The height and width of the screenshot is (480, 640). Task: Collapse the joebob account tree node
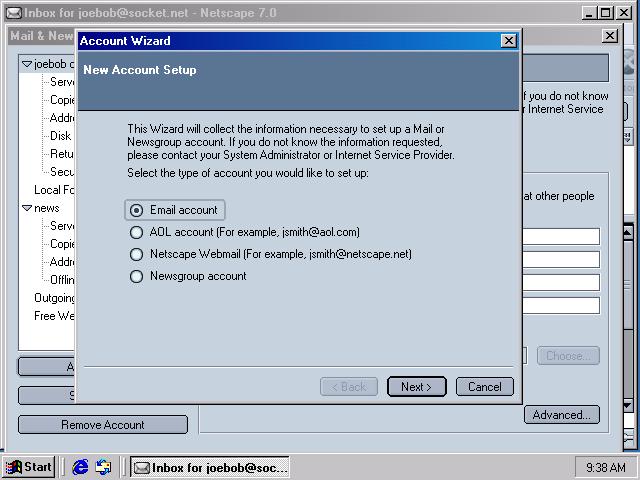click(x=27, y=64)
